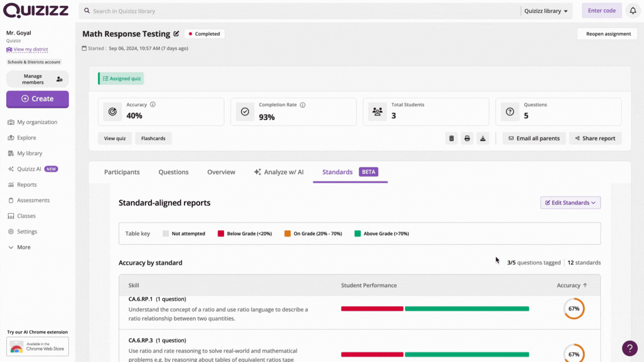The width and height of the screenshot is (644, 362).
Task: Click the '12 standards' count
Action: coord(584,263)
